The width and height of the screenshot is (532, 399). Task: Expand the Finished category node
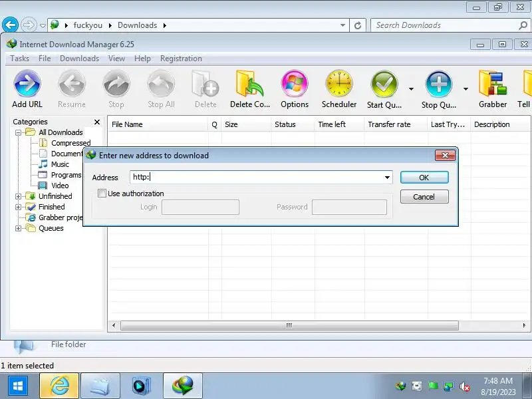click(x=19, y=207)
